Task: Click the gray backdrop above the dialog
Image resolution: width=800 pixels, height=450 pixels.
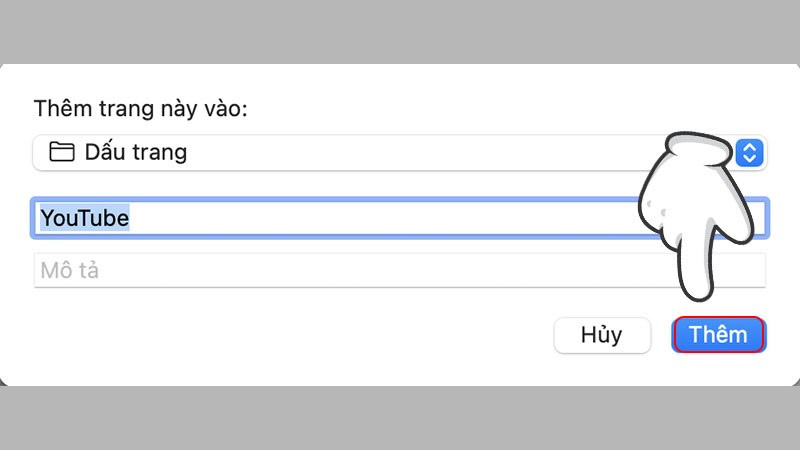Action: (x=400, y=30)
